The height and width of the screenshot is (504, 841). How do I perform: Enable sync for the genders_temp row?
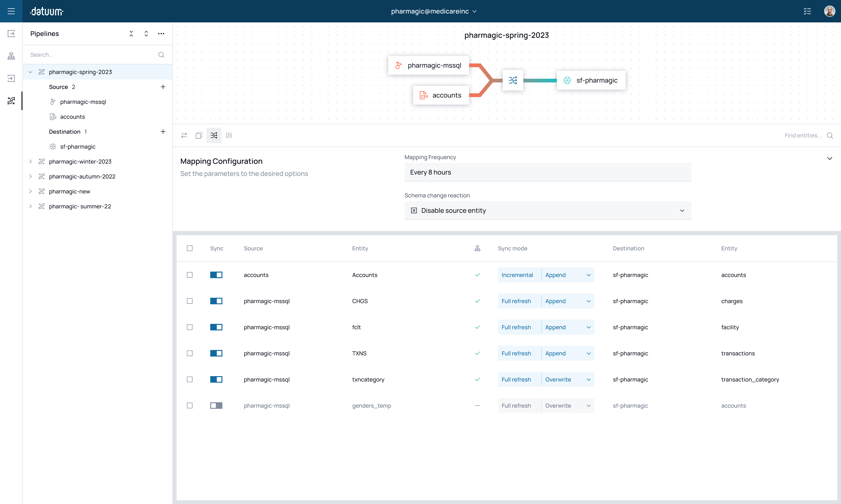click(216, 406)
